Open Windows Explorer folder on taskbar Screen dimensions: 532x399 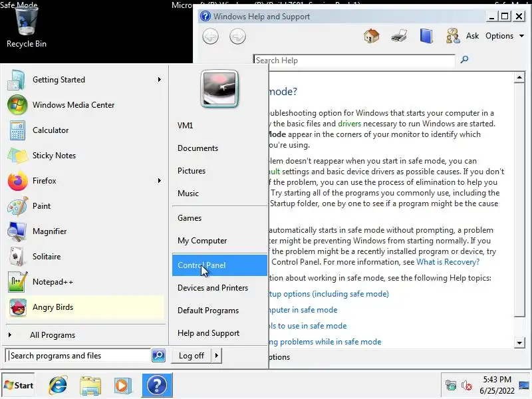(x=90, y=386)
